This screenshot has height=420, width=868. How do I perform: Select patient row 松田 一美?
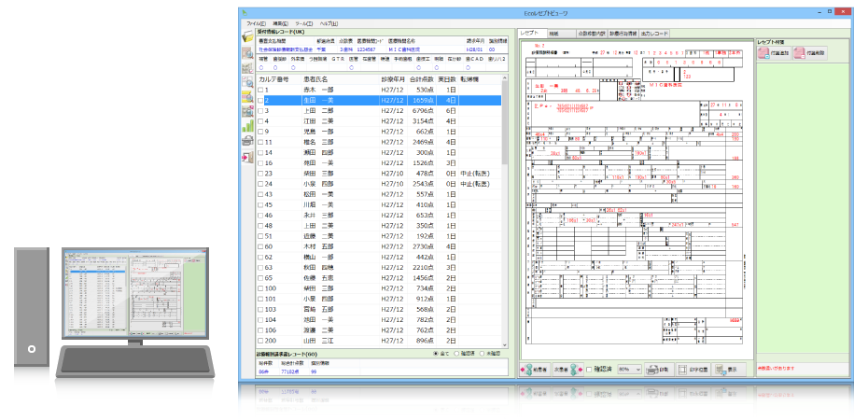pyautogui.click(x=379, y=194)
